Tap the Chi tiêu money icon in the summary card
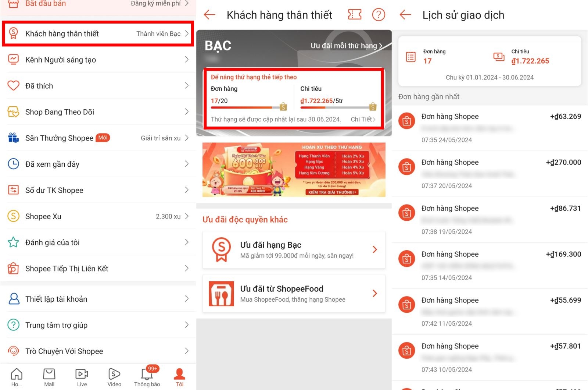The width and height of the screenshot is (588, 390). [499, 57]
